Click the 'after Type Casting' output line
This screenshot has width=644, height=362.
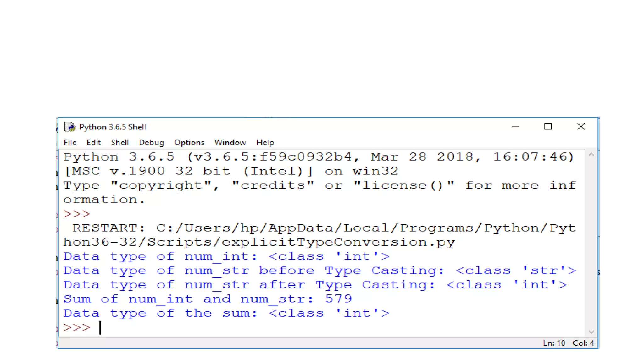[315, 285]
